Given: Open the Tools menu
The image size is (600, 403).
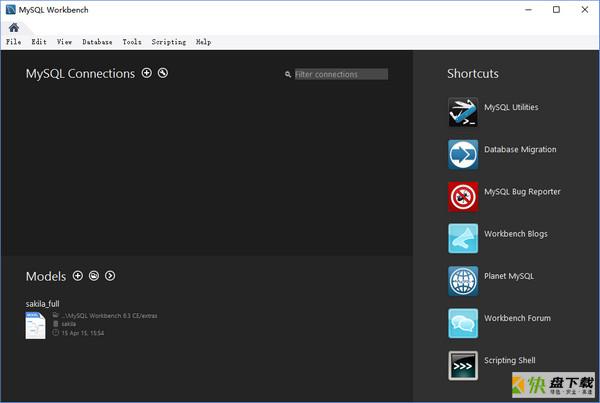Looking at the screenshot, I should (132, 42).
